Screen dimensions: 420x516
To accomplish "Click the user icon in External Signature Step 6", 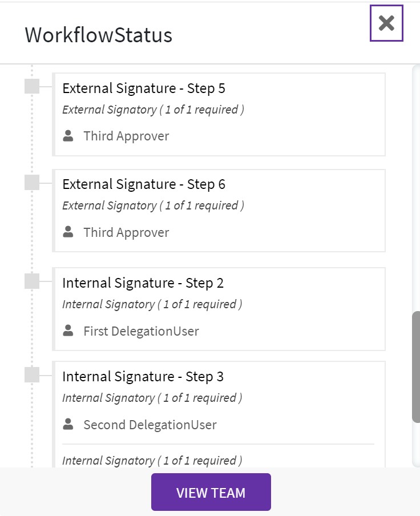I will point(68,232).
